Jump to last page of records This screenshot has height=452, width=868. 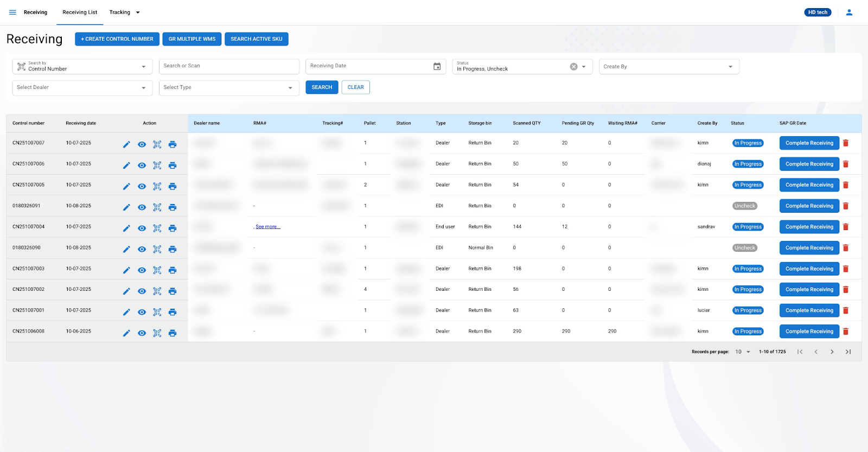pyautogui.click(x=848, y=352)
